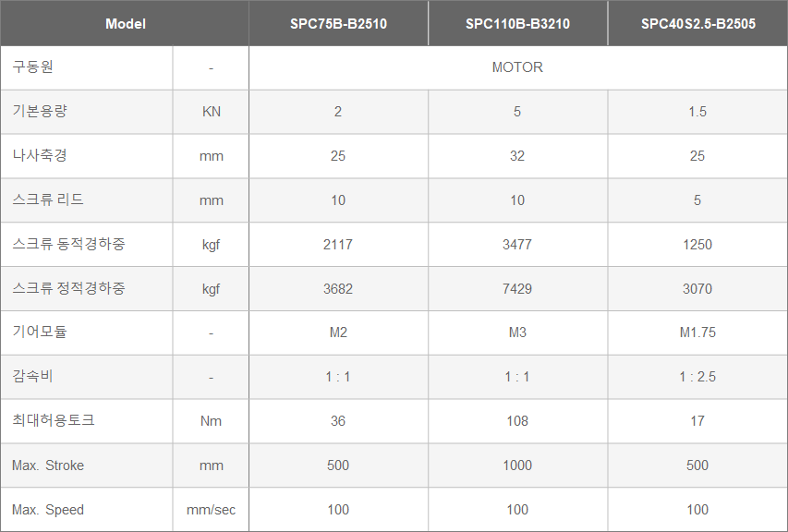Click the 스크류 리드 row label

(48, 200)
